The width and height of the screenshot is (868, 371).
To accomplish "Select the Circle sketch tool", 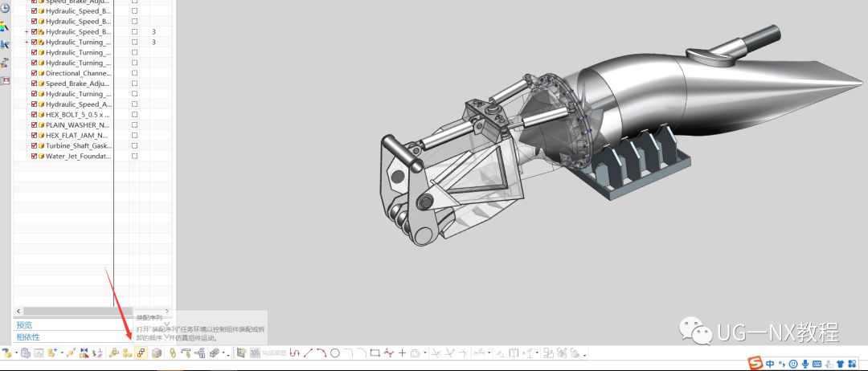I will [335, 353].
